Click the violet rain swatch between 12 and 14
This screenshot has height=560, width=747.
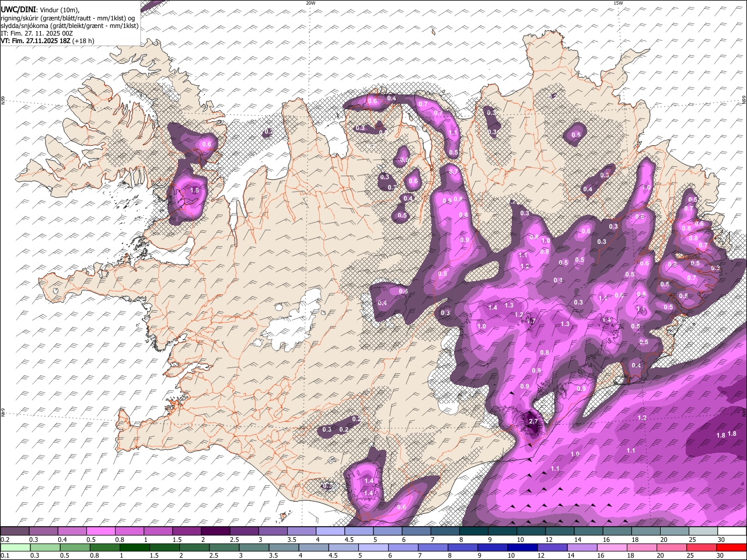click(x=552, y=548)
